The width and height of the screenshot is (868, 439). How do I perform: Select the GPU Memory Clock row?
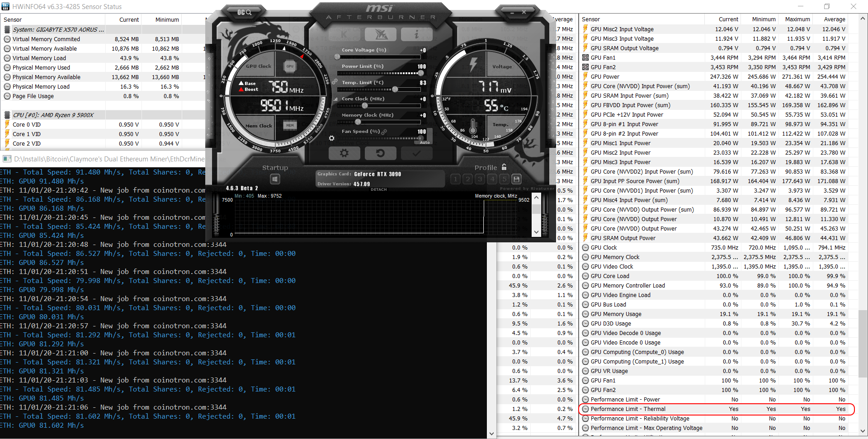[713, 257]
